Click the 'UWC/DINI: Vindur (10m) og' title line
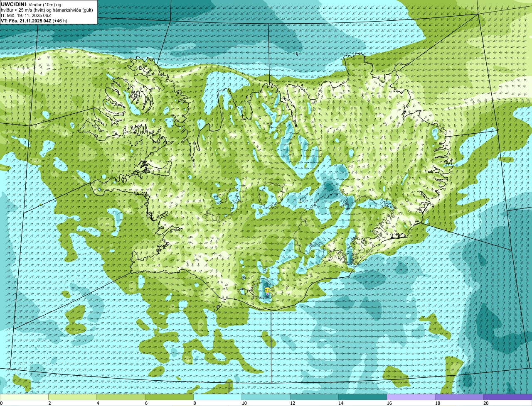Image resolution: width=532 pixels, height=406 pixels. pyautogui.click(x=31, y=4)
